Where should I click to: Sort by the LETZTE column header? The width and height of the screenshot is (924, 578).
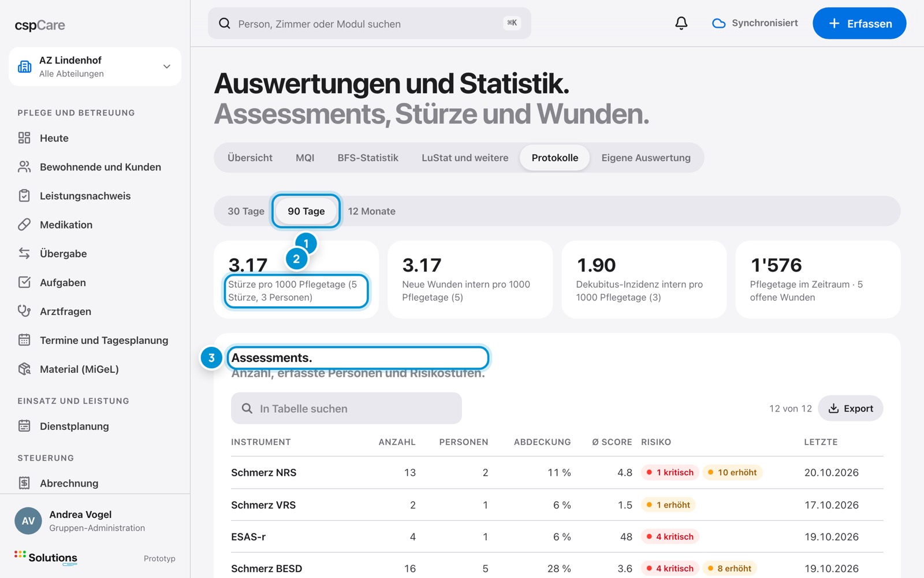tap(821, 442)
